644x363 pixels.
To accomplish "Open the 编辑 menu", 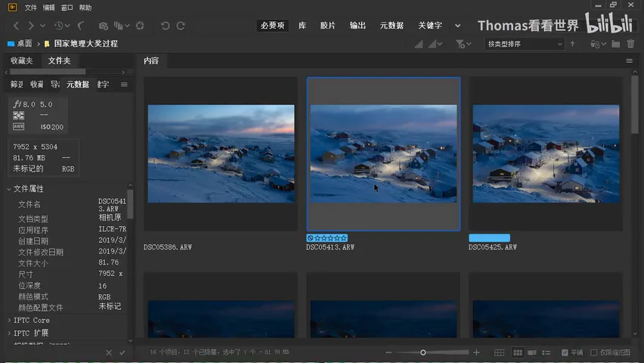I will (48, 8).
